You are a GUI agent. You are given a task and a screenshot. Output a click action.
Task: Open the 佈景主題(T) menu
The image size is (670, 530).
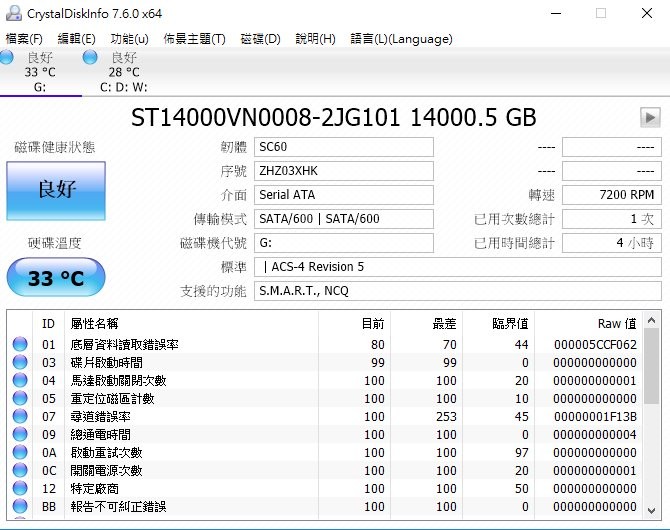coord(194,39)
